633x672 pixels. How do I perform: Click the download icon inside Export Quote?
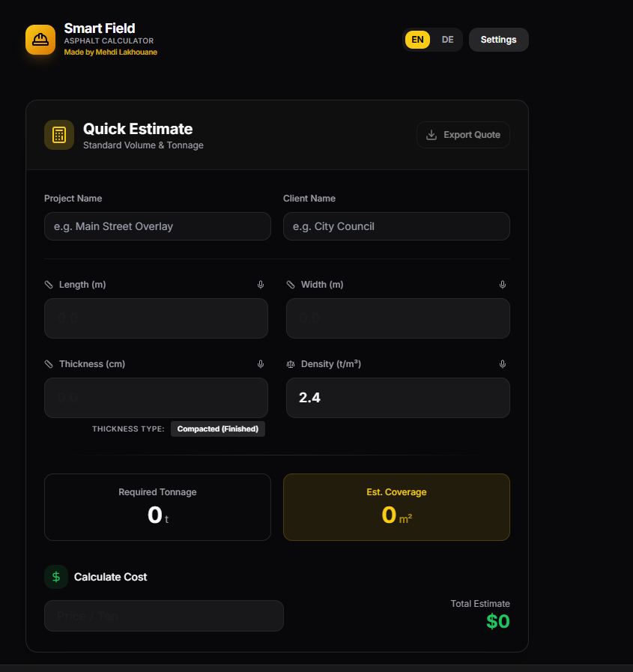[x=431, y=135]
